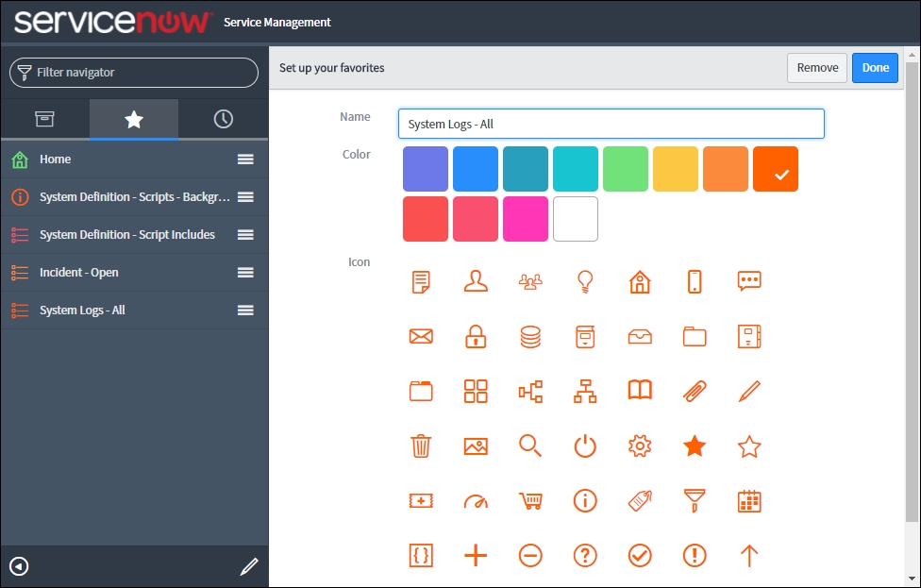Choose the shopping cart icon
This screenshot has width=921, height=588.
click(x=530, y=501)
